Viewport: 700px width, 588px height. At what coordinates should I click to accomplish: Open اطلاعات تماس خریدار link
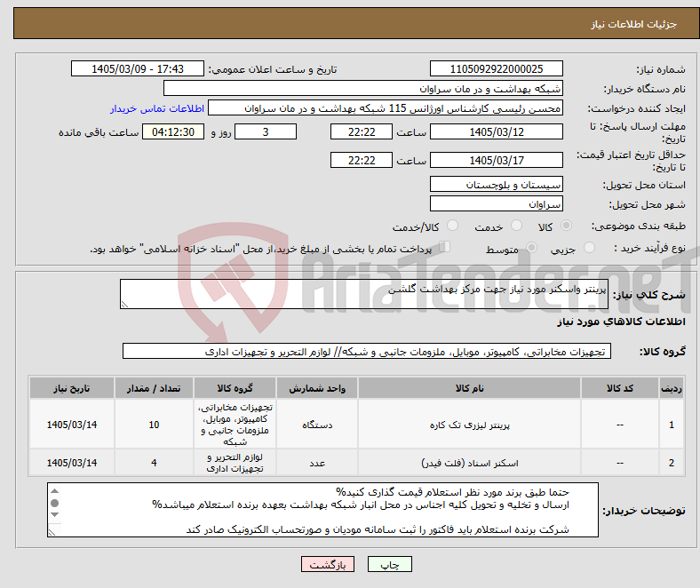point(157,108)
